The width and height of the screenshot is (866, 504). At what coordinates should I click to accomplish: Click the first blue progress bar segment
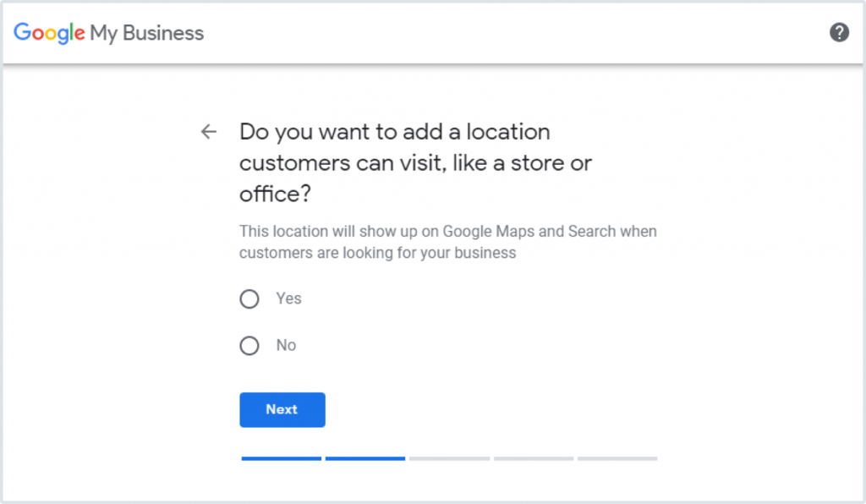[281, 458]
